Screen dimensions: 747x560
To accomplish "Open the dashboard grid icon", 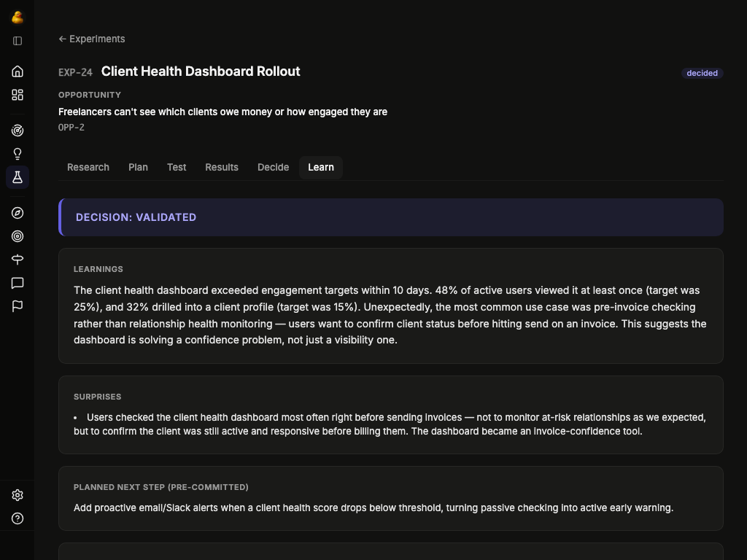I will [x=18, y=95].
